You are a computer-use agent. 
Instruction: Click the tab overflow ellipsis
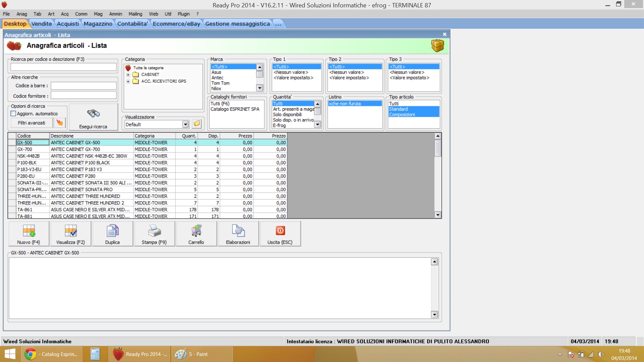tap(278, 24)
